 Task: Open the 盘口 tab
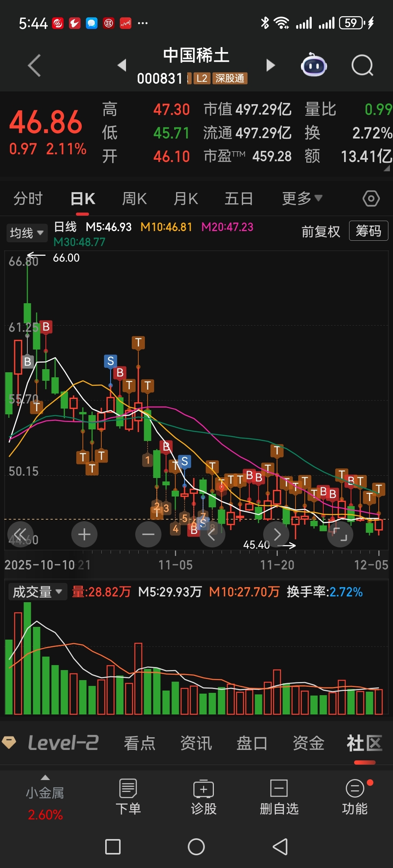(252, 743)
